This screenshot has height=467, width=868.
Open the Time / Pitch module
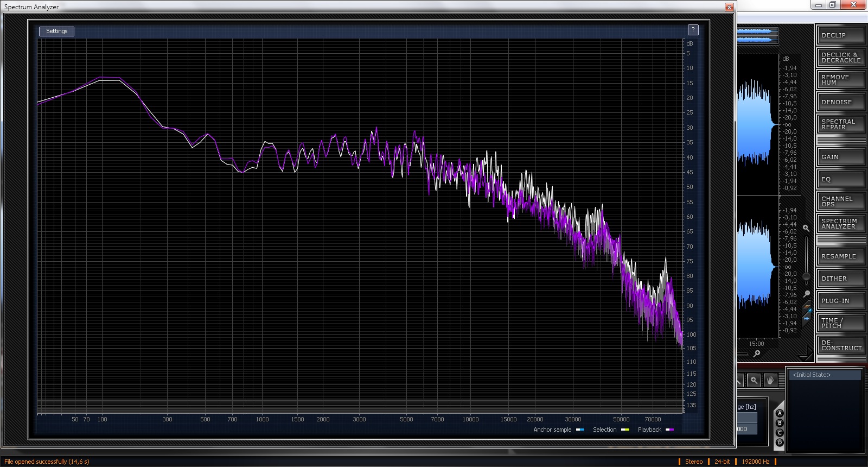(x=841, y=323)
